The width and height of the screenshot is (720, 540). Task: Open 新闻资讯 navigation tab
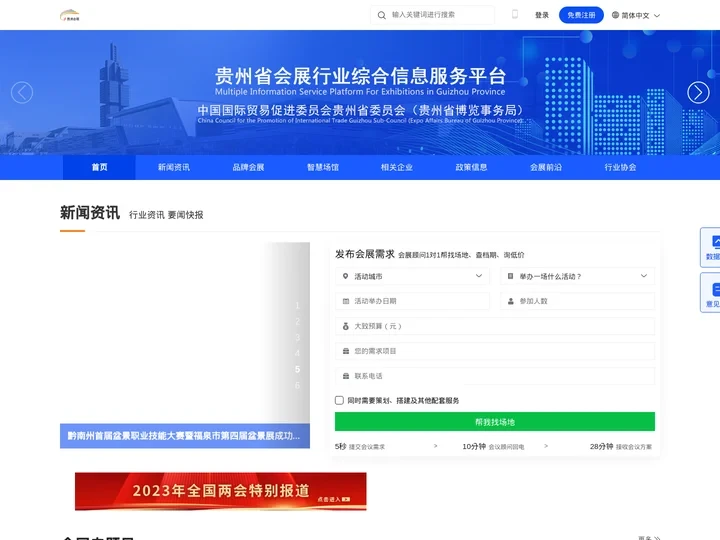(174, 167)
